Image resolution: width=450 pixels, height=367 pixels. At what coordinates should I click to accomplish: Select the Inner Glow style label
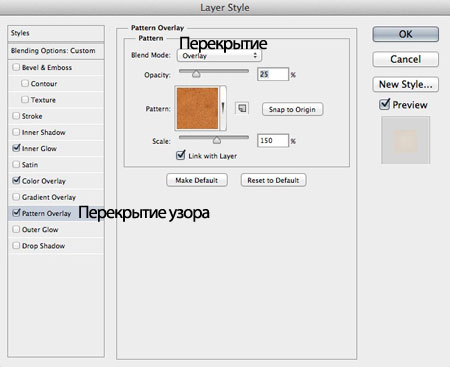click(39, 149)
